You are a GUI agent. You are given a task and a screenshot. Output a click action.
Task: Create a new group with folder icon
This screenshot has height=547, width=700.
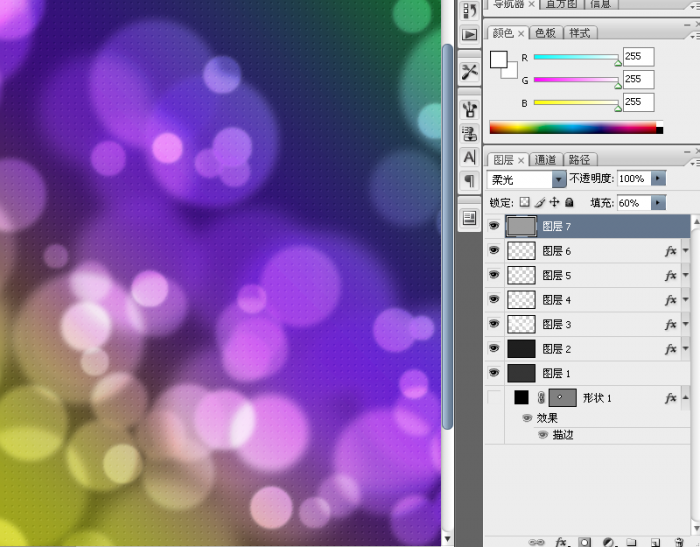pos(631,541)
